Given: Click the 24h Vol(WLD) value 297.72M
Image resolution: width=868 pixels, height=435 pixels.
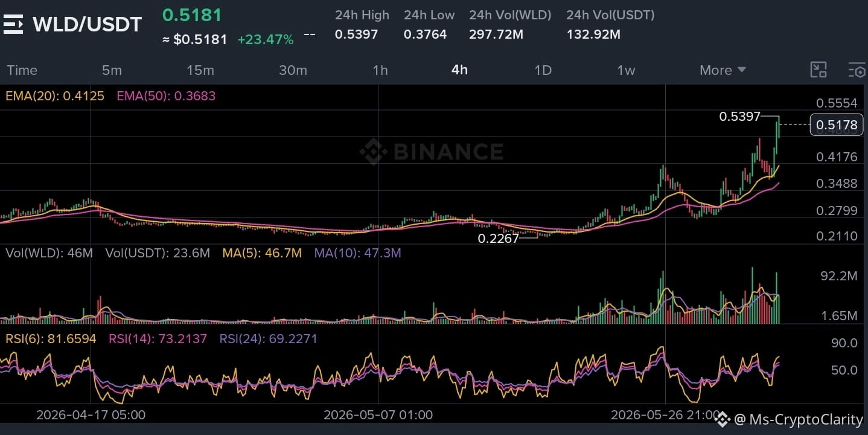Looking at the screenshot, I should [496, 34].
